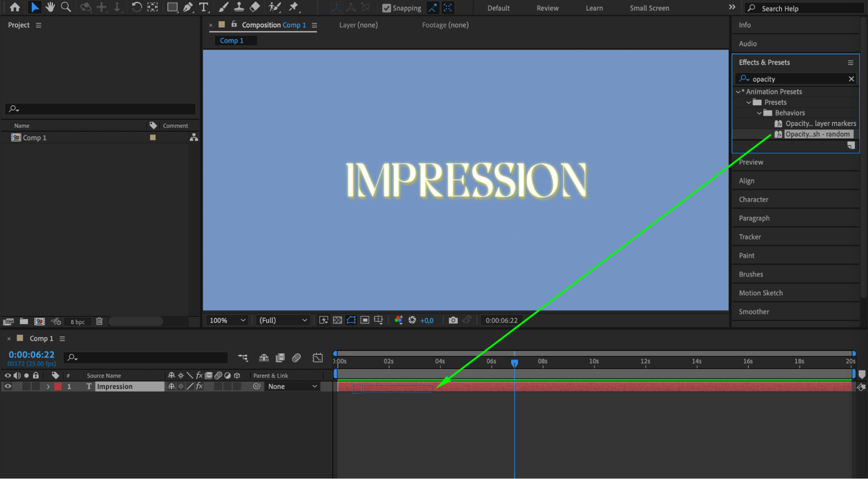Viewport: 868px width, 479px height.
Task: Hide the Impression layer with eye icon
Action: 8,386
